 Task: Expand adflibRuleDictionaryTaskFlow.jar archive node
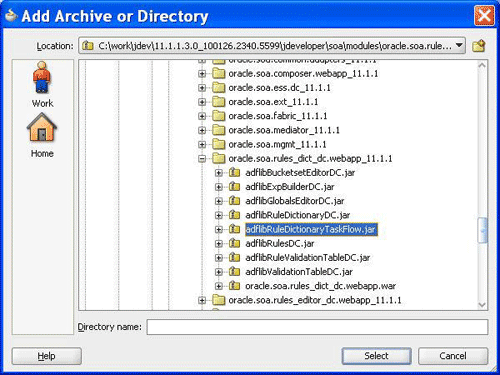pyautogui.click(x=219, y=229)
